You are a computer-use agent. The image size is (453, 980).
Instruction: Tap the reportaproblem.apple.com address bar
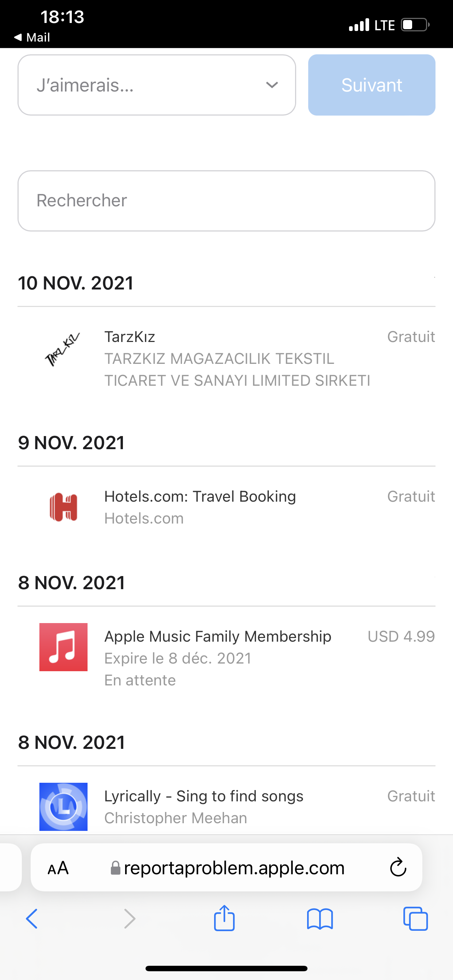(234, 868)
